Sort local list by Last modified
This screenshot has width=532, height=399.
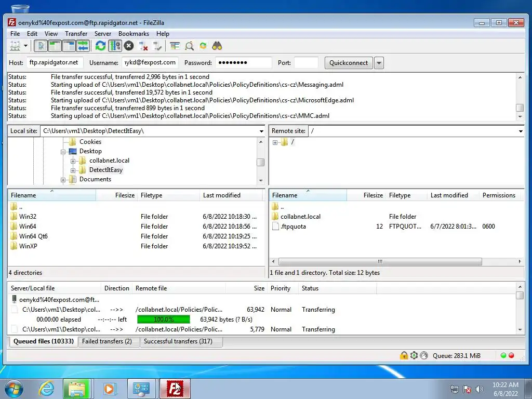(231, 195)
